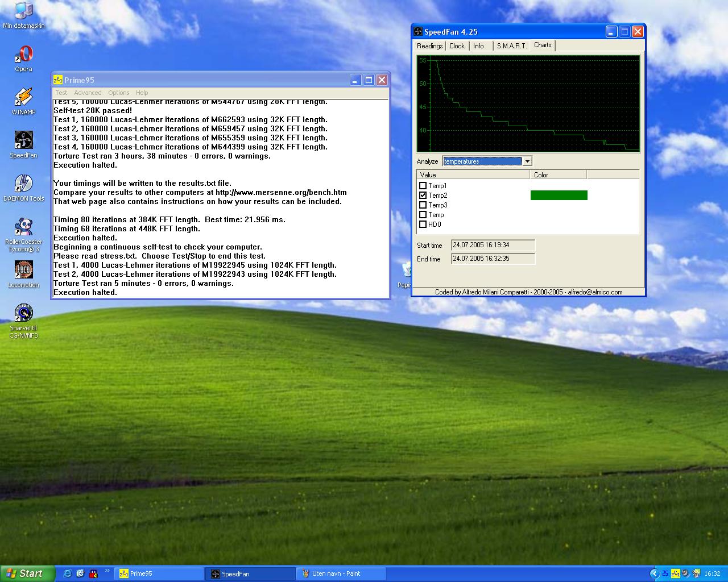Image resolution: width=728 pixels, height=582 pixels.
Task: Open the Test menu in Prime95
Action: tap(61, 93)
